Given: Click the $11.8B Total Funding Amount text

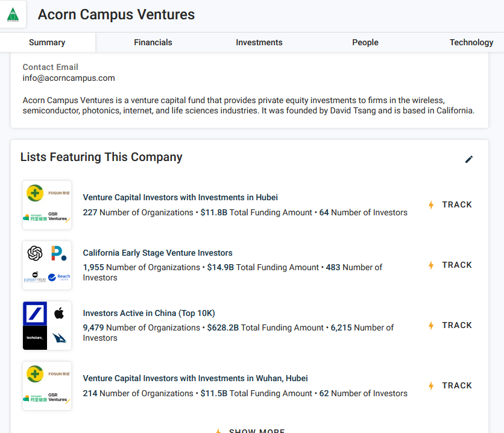Looking at the screenshot, I should [x=256, y=212].
